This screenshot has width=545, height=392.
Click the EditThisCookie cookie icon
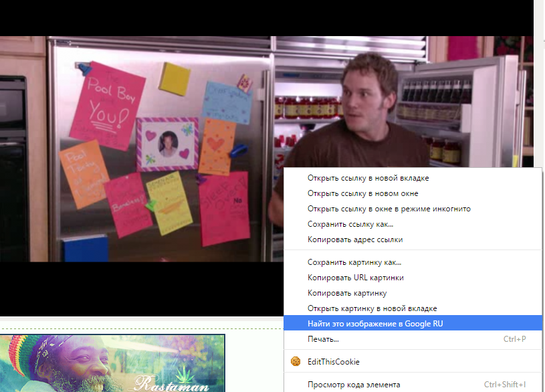(296, 361)
